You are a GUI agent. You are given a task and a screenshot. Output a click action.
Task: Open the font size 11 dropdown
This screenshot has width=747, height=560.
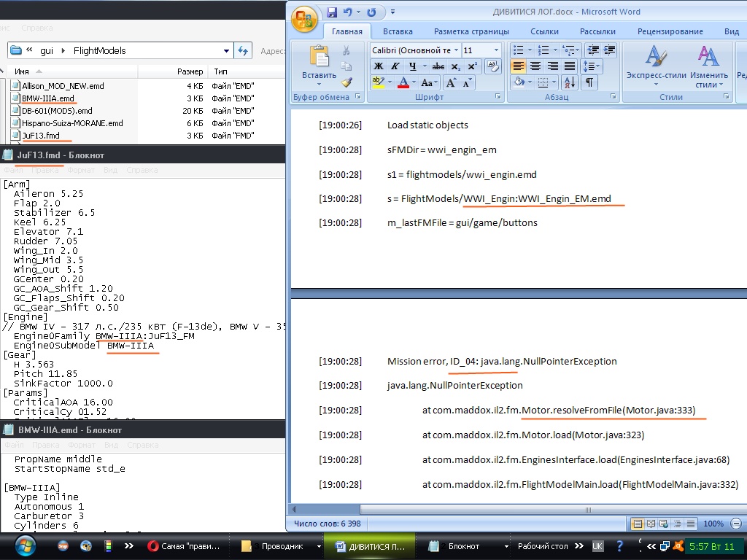coord(495,50)
